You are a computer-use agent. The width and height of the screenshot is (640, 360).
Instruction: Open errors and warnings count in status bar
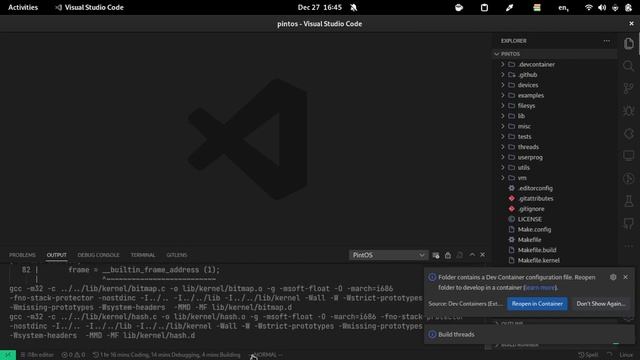click(73, 355)
